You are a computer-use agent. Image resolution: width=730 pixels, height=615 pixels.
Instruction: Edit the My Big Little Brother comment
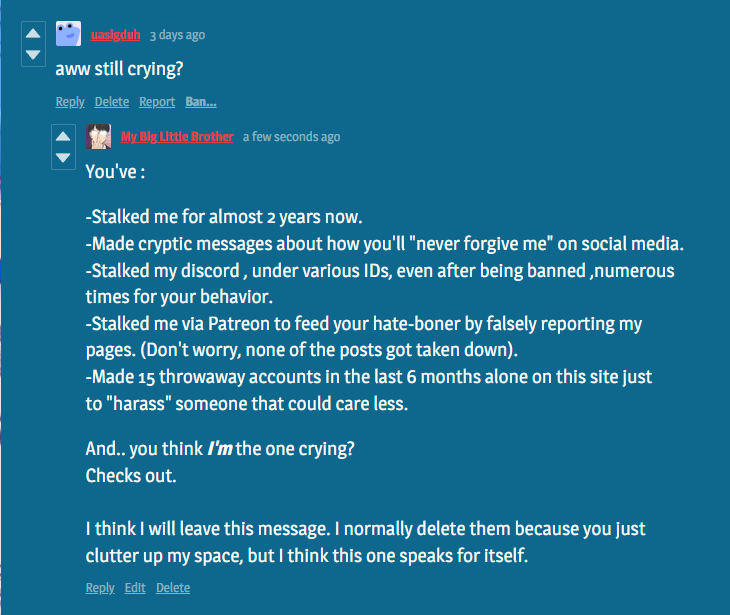click(x=135, y=588)
